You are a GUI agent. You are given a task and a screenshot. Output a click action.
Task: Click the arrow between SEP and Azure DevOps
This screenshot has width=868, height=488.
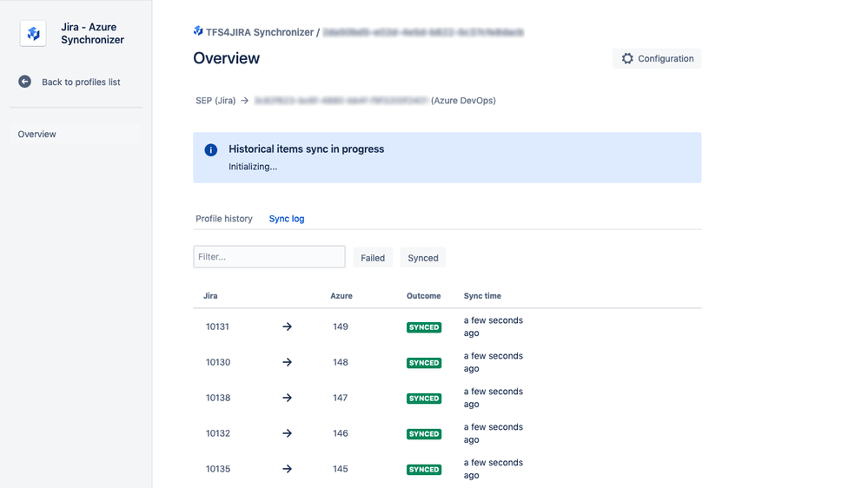pyautogui.click(x=245, y=101)
